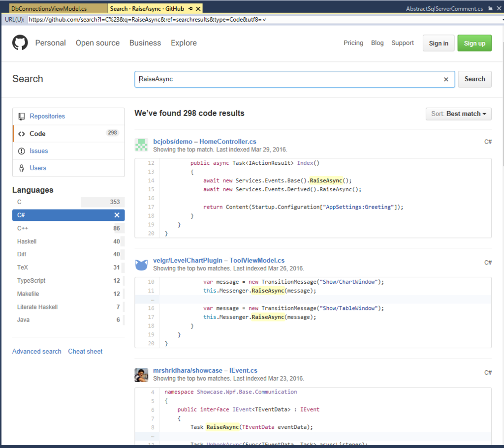Pin the AbstractSqlServerComment.cs preview tab
Viewport: 504px width, 448px height.
(x=490, y=9)
